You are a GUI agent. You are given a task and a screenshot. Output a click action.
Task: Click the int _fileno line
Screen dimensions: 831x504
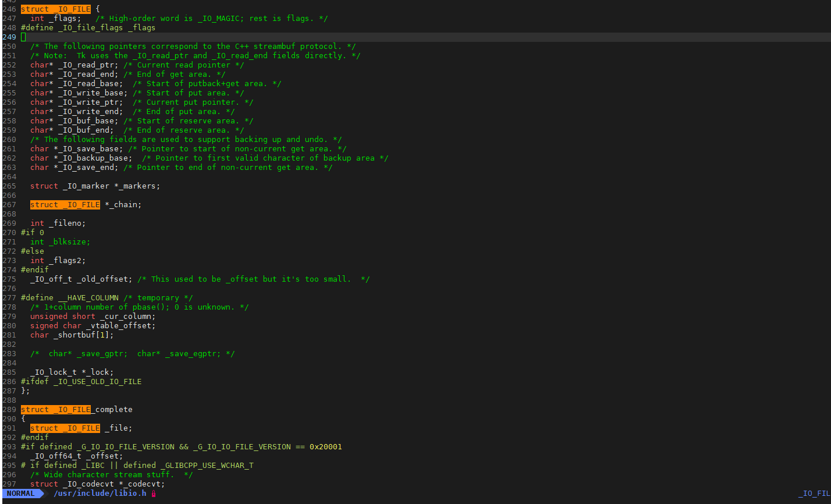pos(58,223)
